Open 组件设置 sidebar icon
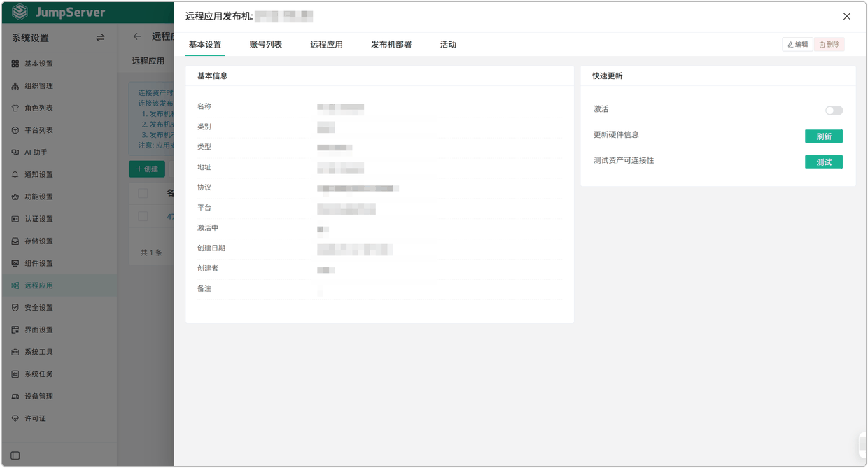The height and width of the screenshot is (468, 868). pyautogui.click(x=15, y=264)
